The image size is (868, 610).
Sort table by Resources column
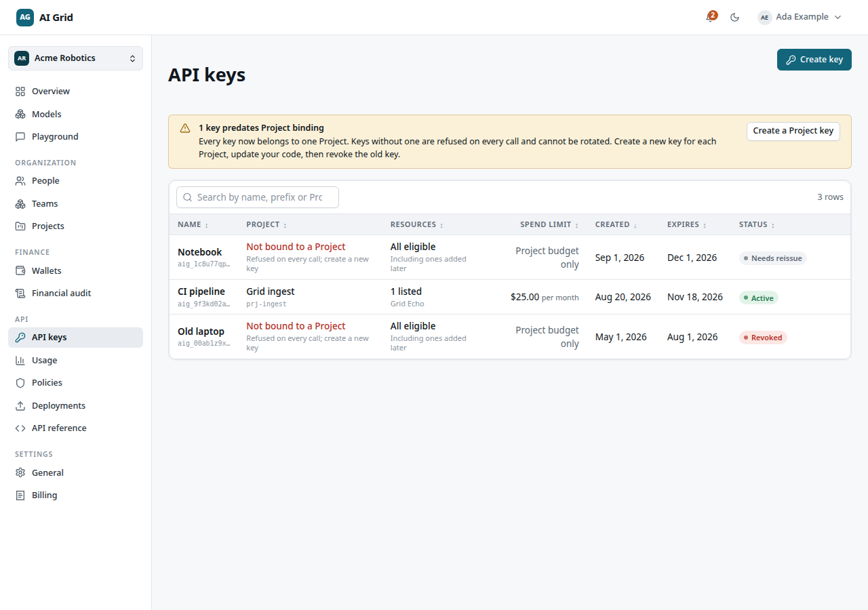(x=417, y=225)
